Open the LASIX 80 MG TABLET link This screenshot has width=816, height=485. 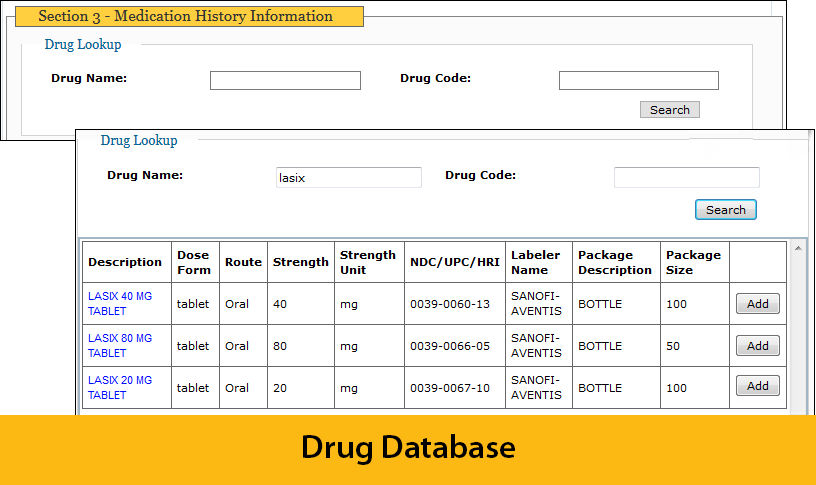point(120,345)
